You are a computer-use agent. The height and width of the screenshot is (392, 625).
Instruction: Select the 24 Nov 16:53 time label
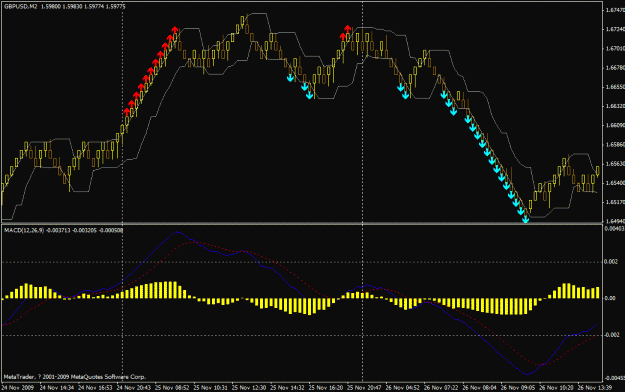point(95,388)
